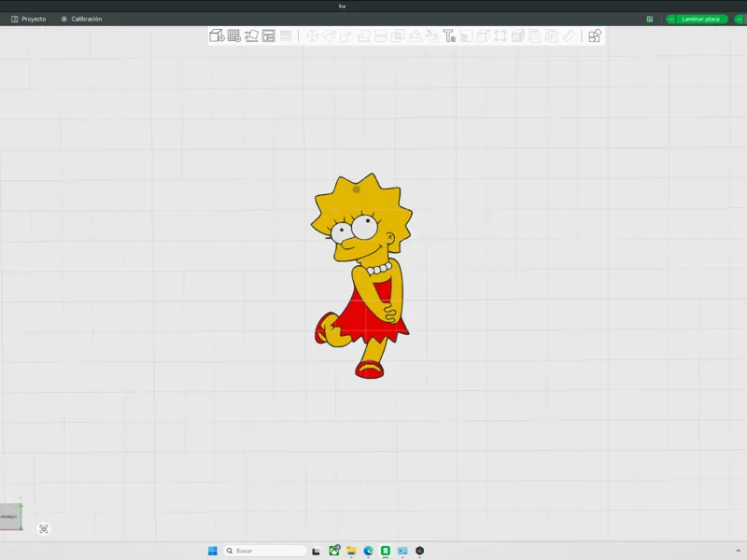Screen dimensions: 747x560
Task: Select the Measure ruler tool
Action: (x=569, y=35)
